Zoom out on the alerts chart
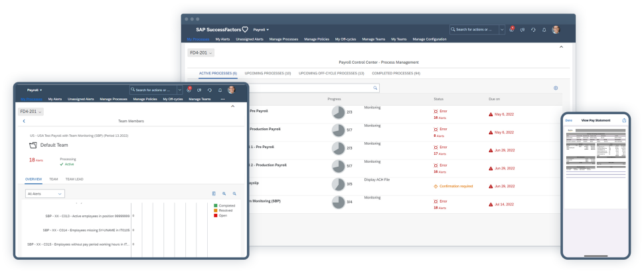This screenshot has height=273, width=644. pyautogui.click(x=234, y=194)
